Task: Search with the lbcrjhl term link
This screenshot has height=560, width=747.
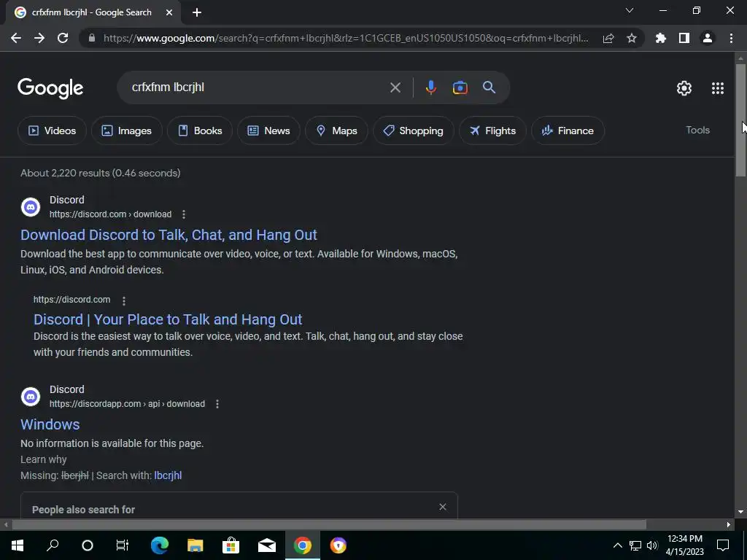Action: 168,475
